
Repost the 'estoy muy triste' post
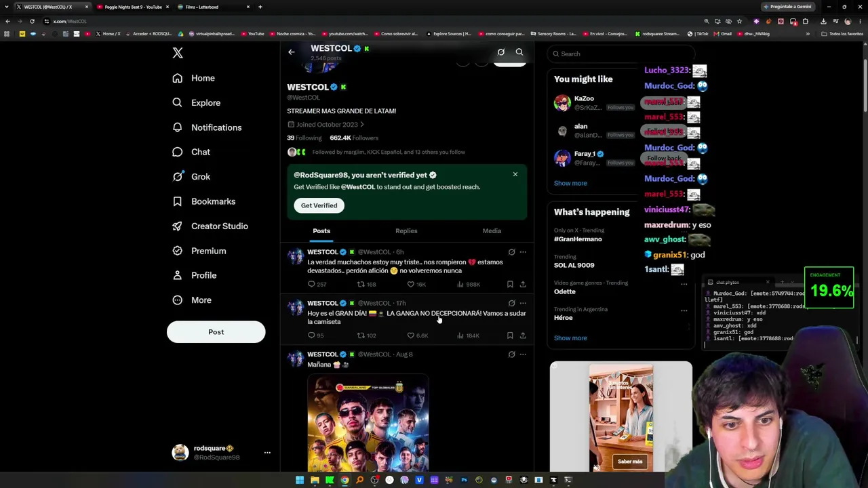[x=361, y=284]
